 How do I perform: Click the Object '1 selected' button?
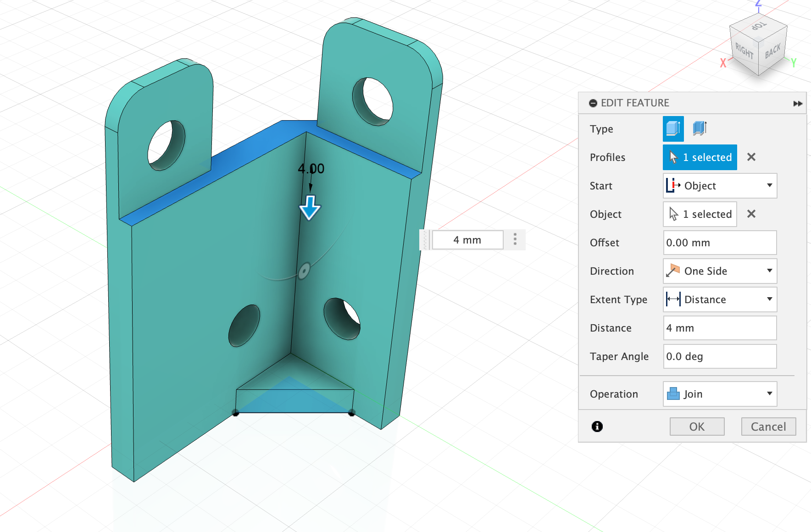(x=700, y=214)
